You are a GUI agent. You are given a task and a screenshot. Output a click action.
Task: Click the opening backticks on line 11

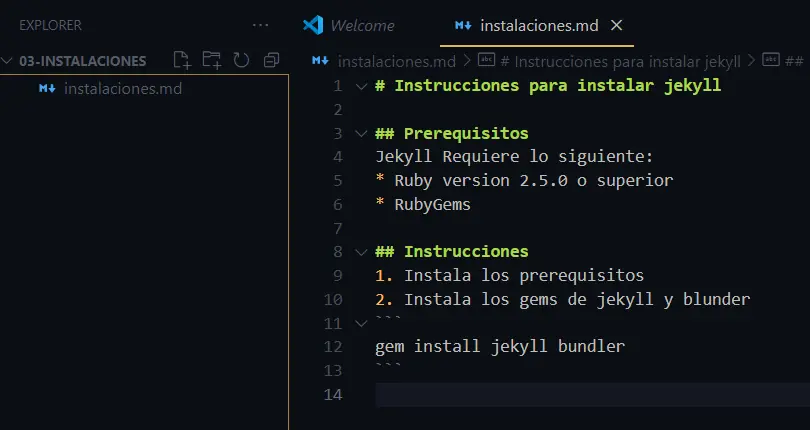388,319
